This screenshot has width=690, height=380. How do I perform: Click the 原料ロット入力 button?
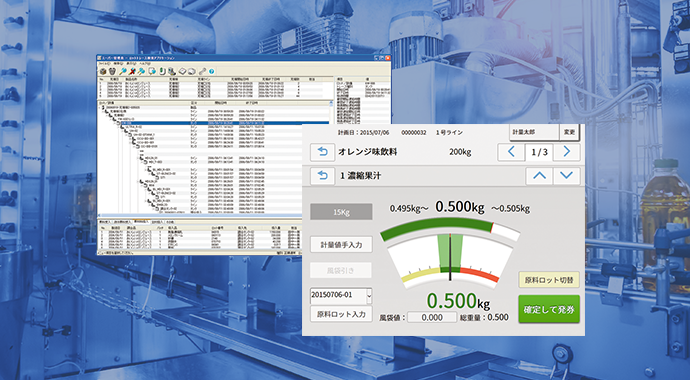tap(341, 314)
